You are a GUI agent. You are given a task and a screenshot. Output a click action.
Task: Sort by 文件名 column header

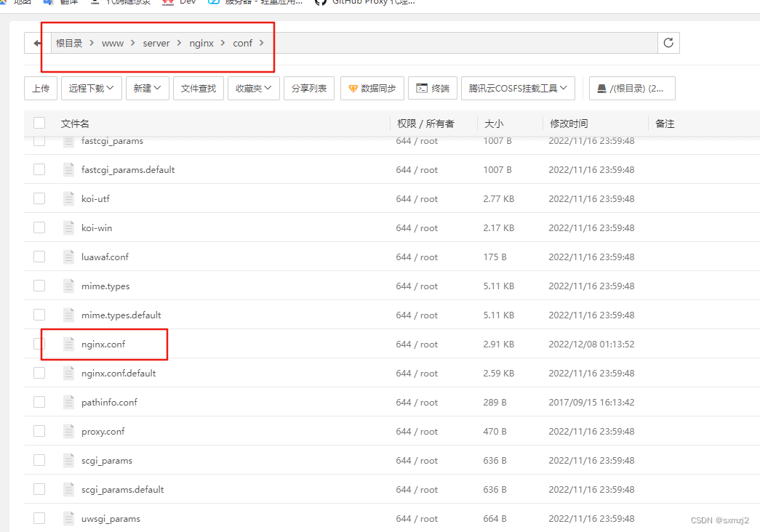click(x=75, y=124)
